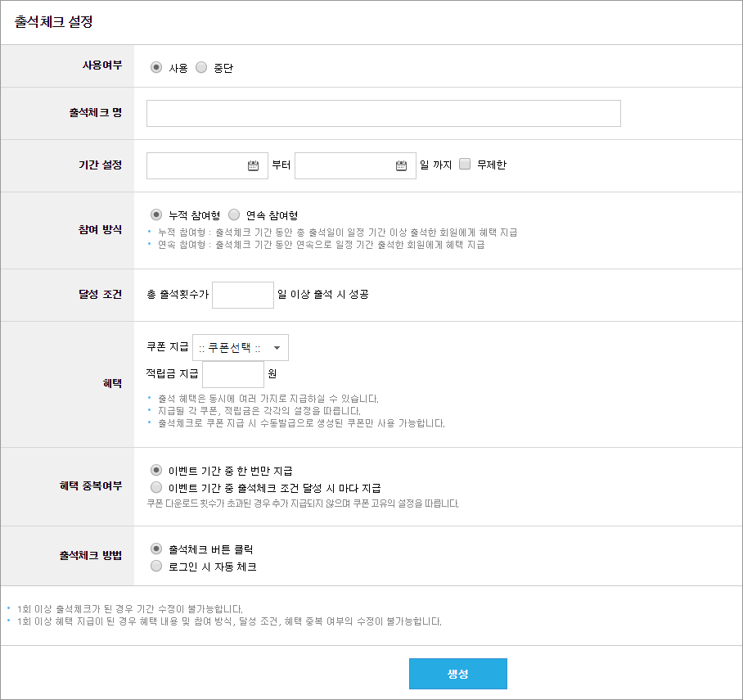Image resolution: width=743 pixels, height=700 pixels.
Task: Open the start date calendar icon
Action: pyautogui.click(x=253, y=165)
